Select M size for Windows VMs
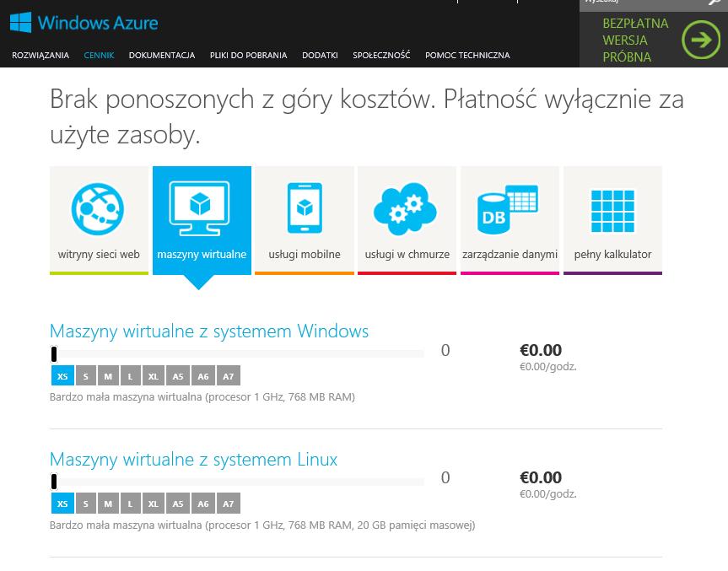Viewport: 728px width, 571px height. click(108, 376)
